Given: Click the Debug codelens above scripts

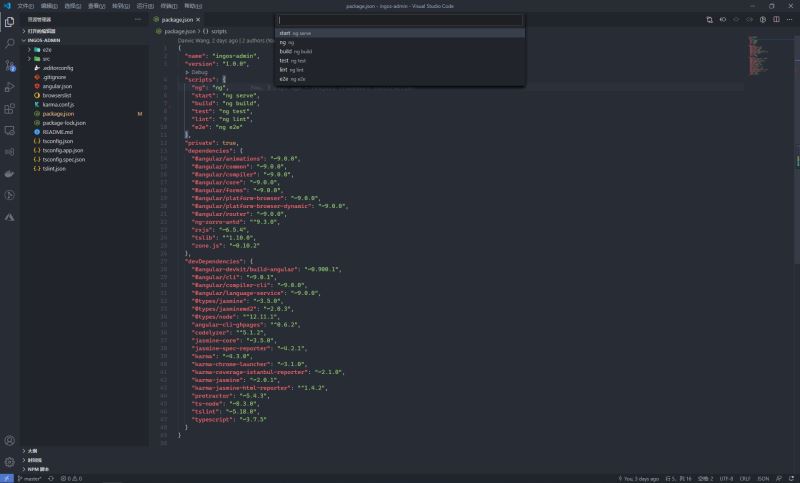Looking at the screenshot, I should click(198, 72).
